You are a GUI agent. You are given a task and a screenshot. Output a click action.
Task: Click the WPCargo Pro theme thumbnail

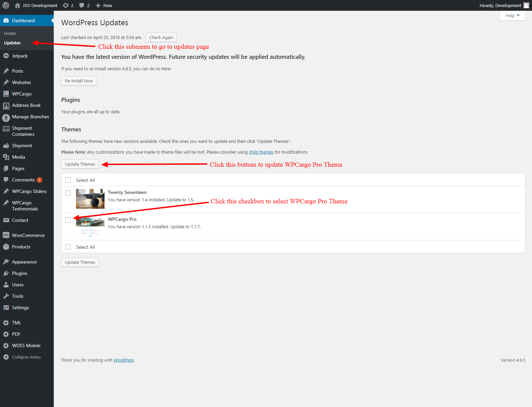point(90,227)
